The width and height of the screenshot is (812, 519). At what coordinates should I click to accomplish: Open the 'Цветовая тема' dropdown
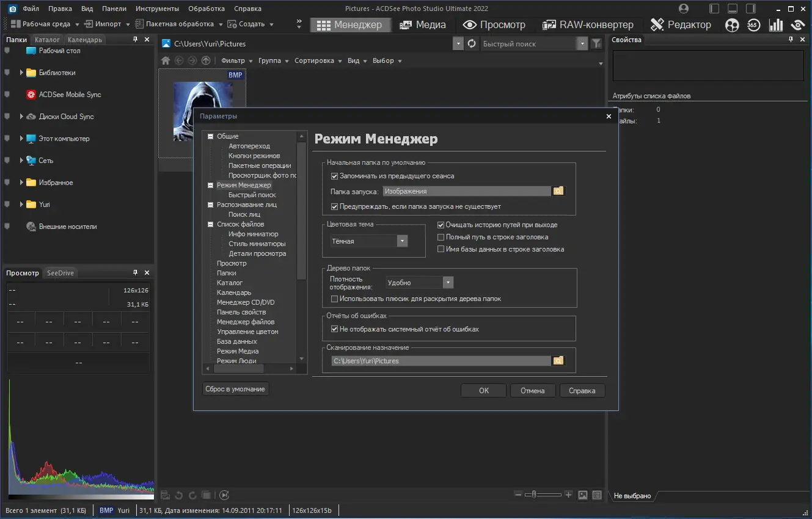coord(369,241)
